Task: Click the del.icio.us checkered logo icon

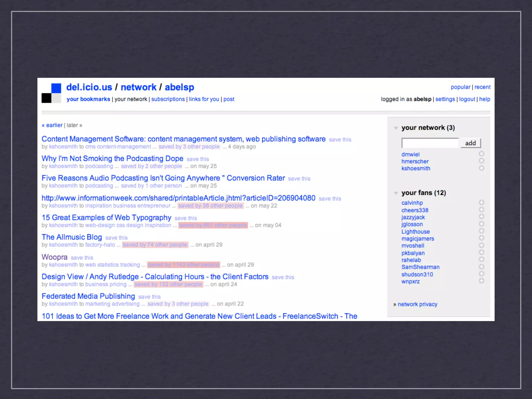Action: pos(51,93)
